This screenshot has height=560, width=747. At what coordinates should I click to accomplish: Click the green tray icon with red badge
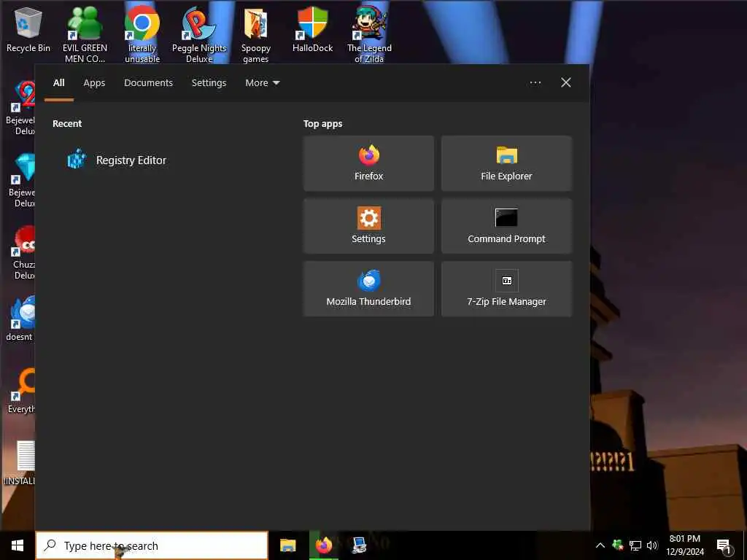617,545
